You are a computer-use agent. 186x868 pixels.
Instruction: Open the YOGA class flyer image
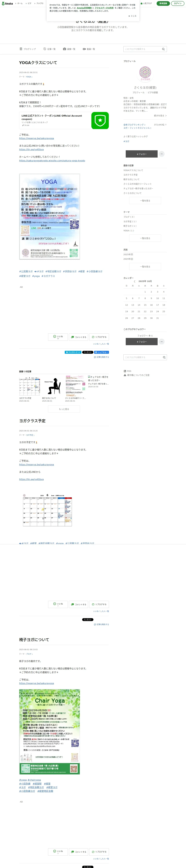pos(50,217)
